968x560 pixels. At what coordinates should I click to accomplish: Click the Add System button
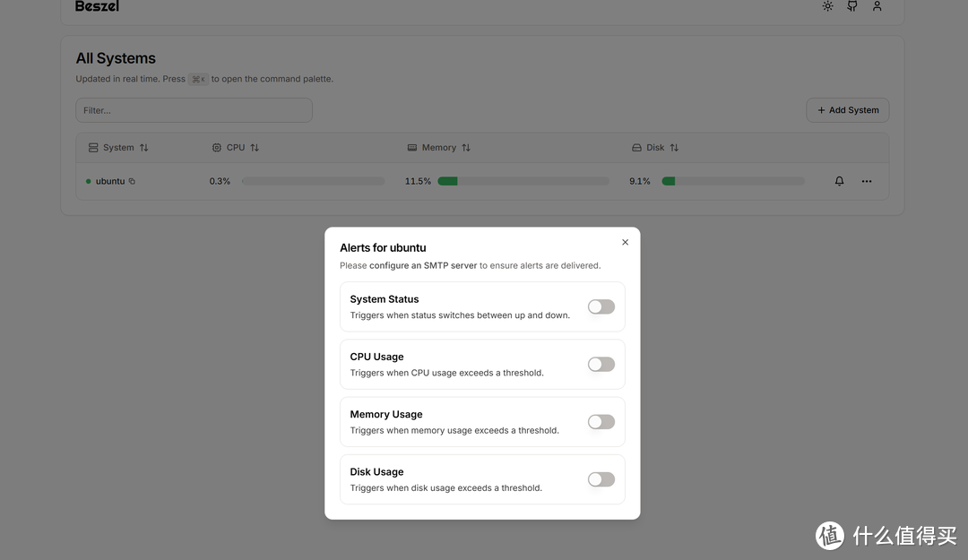(847, 110)
